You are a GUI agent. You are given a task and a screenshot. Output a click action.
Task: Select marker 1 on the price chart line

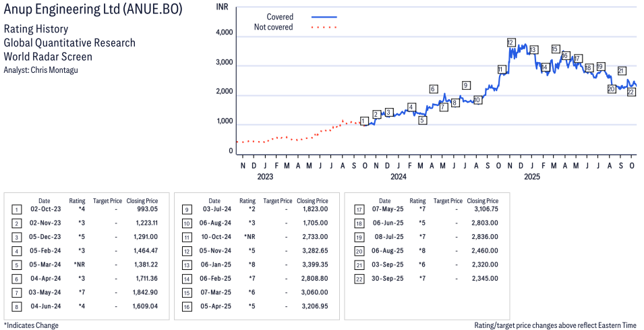(x=364, y=121)
